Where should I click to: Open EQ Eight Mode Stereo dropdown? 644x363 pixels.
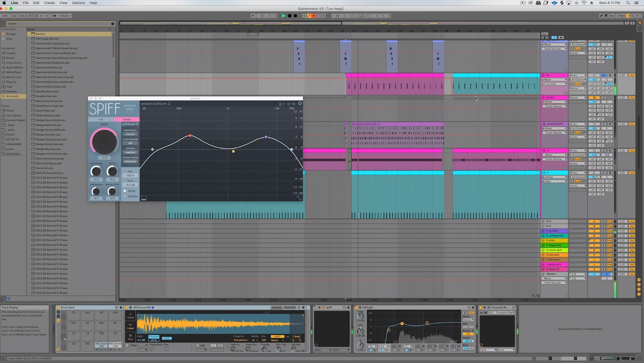tap(468, 320)
